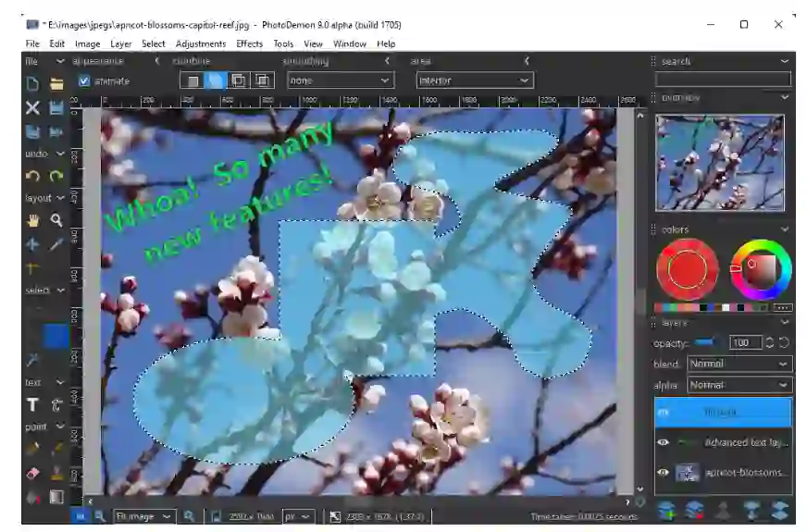This screenshot has width=807, height=532.
Task: Select the paintbrush tool
Action: (56, 449)
